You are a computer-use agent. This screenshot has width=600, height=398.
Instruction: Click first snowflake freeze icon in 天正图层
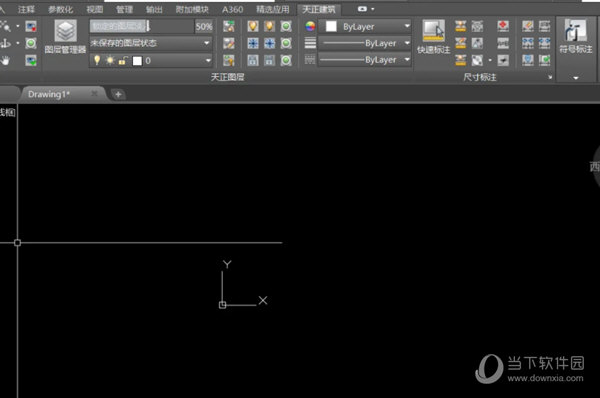point(253,43)
